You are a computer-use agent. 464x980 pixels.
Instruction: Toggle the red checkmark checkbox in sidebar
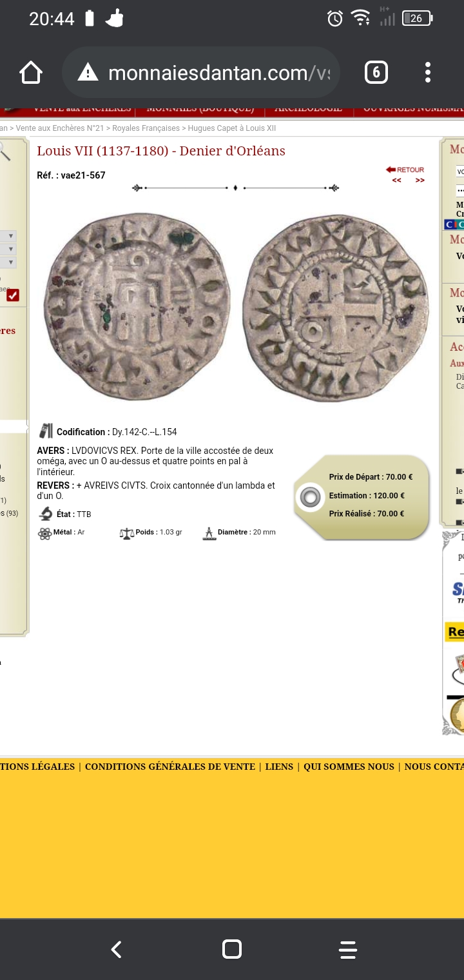coord(13,295)
